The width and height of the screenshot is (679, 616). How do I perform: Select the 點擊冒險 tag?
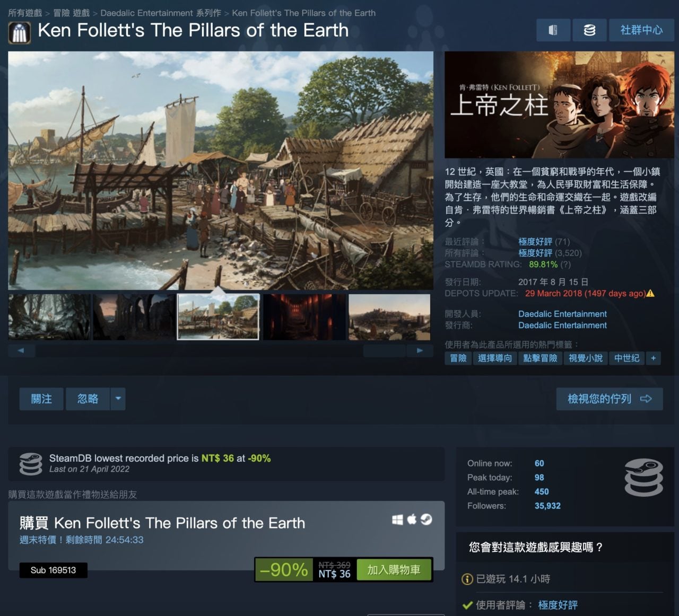[540, 358]
